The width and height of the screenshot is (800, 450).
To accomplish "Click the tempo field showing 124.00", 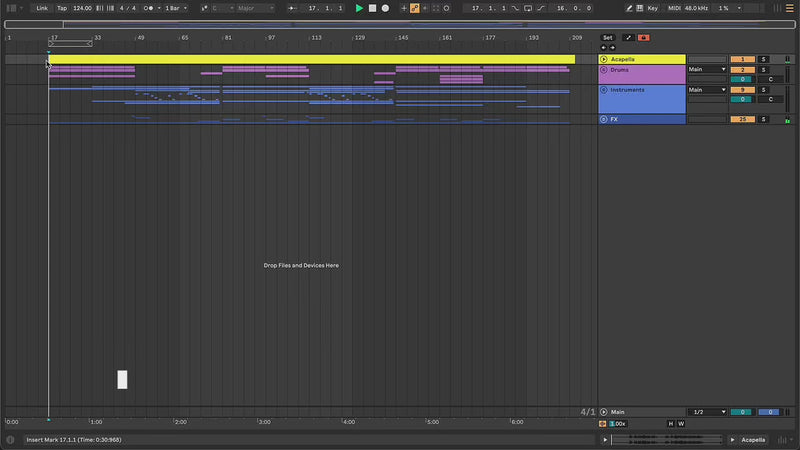I will tap(82, 8).
